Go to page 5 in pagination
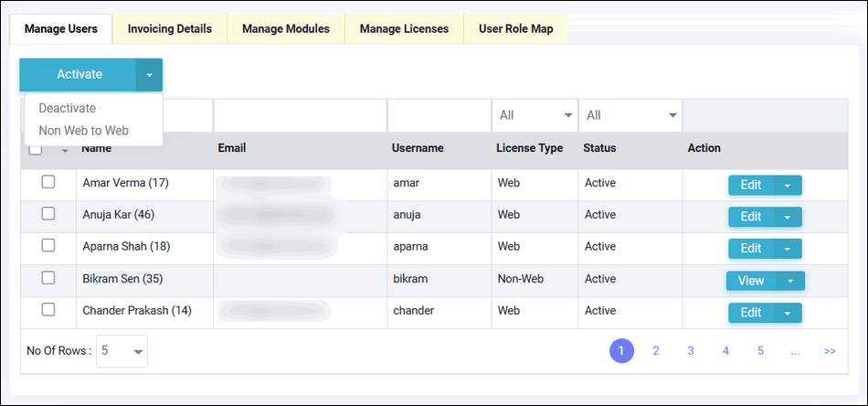This screenshot has width=868, height=406. pos(760,350)
